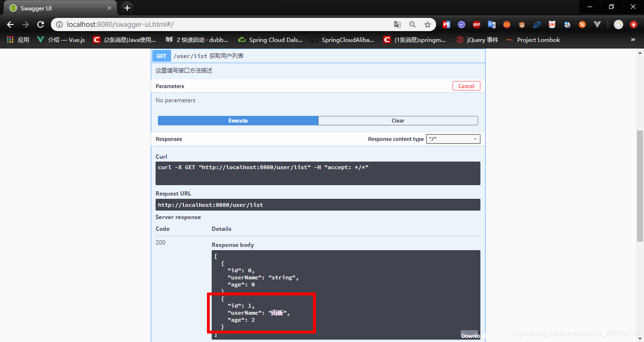Click the Cancel button in Parameters

(466, 86)
